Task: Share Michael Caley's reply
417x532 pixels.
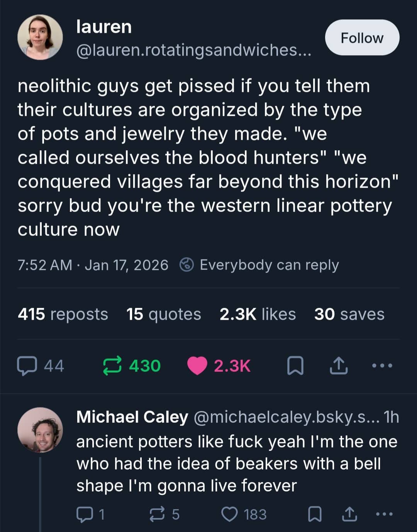Action: pos(350,514)
